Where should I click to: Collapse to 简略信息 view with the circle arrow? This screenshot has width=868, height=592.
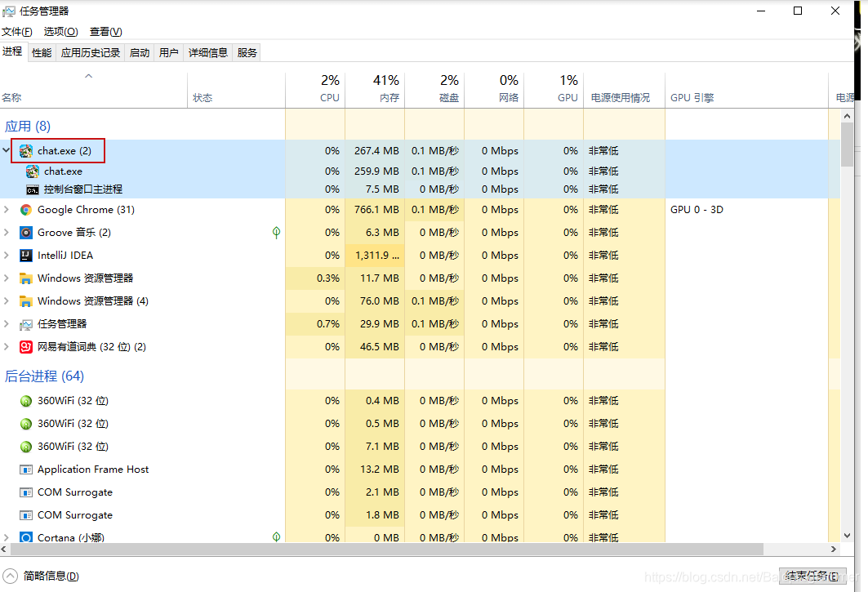pyautogui.click(x=10, y=576)
